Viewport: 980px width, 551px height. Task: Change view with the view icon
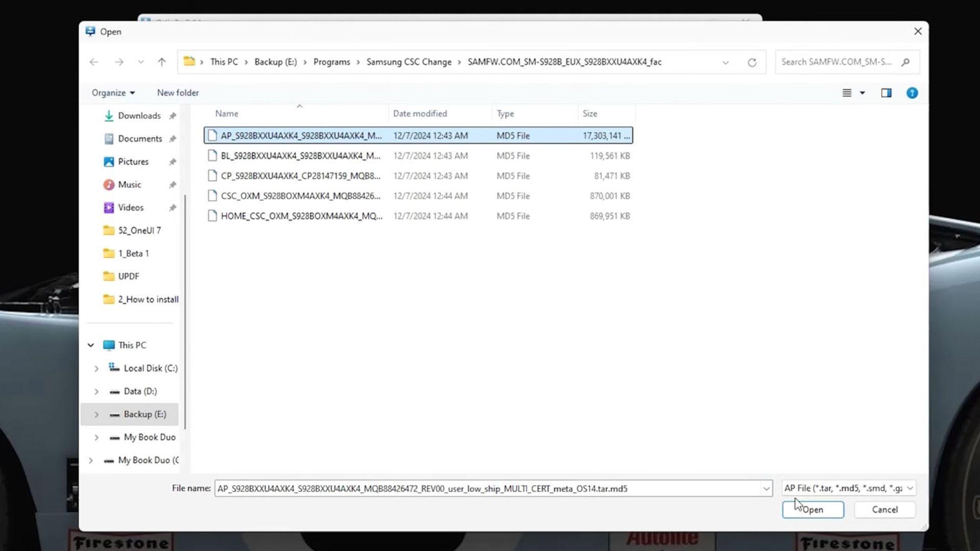click(847, 93)
